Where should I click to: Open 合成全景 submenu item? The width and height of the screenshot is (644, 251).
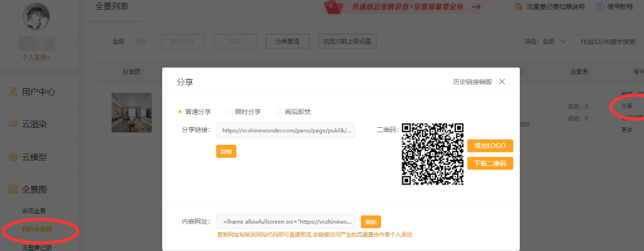pos(34,211)
